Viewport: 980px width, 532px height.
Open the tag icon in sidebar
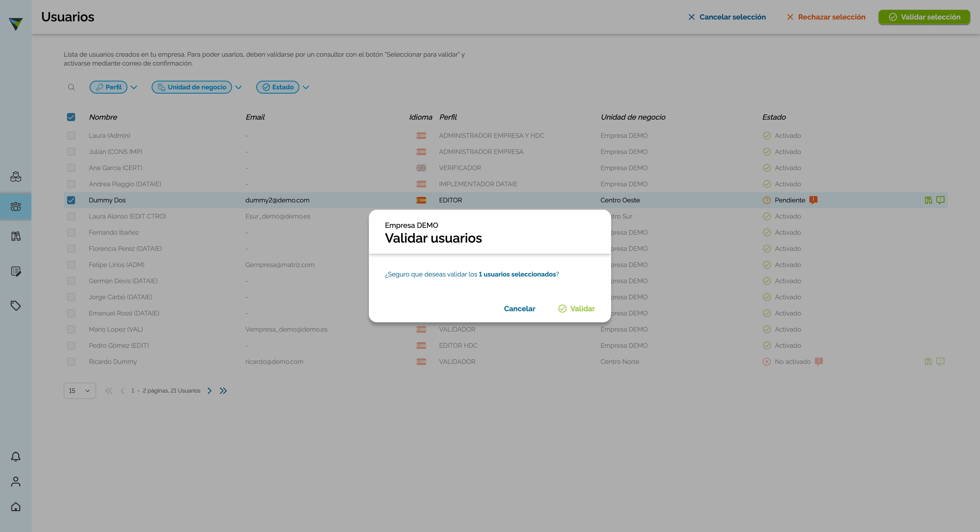[16, 305]
